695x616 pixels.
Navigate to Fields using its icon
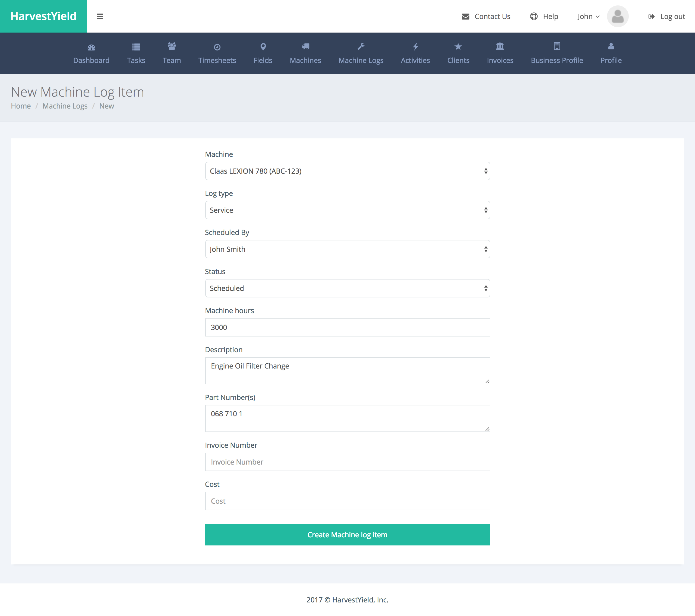point(263,46)
